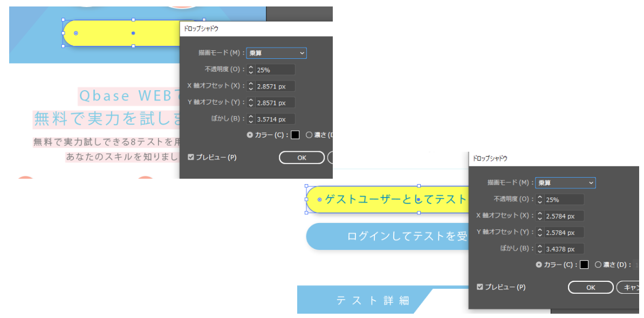Image resolution: width=644 pixels, height=318 pixels.
Task: Increase X軸オフセット with its stepper in the right dialog
Action: pyautogui.click(x=539, y=214)
